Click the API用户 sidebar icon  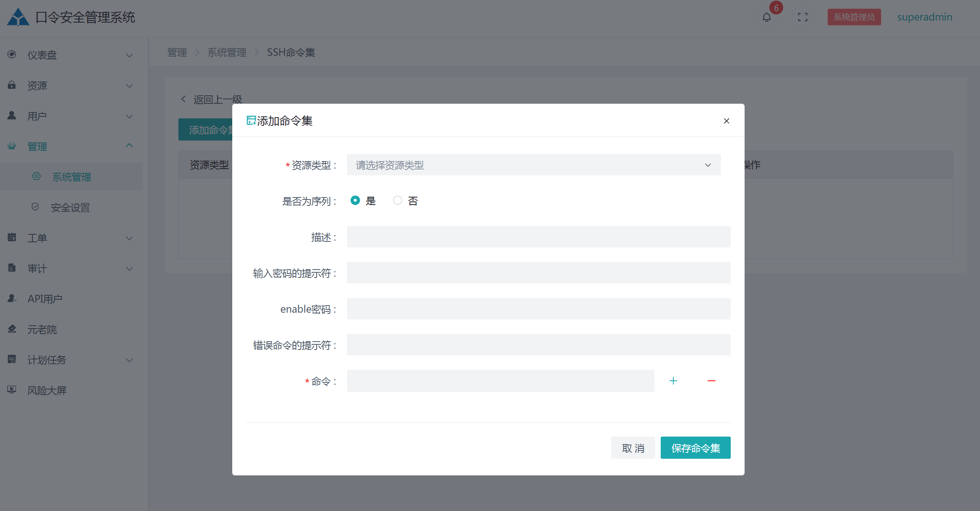coord(12,298)
